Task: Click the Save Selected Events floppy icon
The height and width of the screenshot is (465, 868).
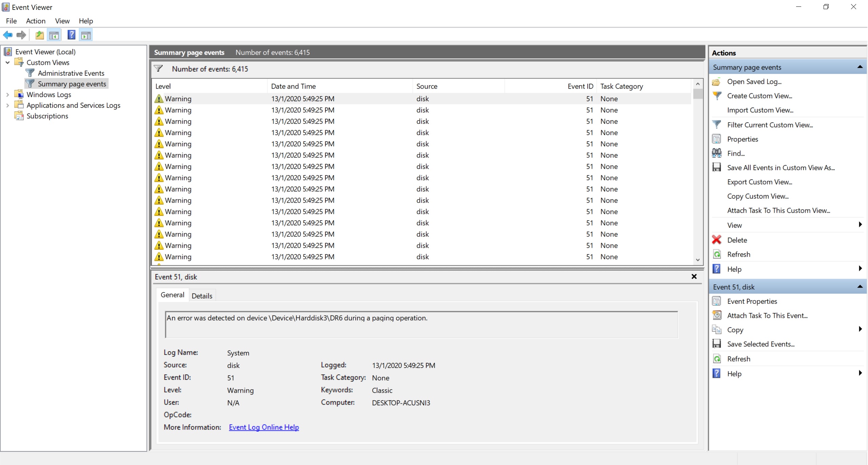Action: coord(716,344)
